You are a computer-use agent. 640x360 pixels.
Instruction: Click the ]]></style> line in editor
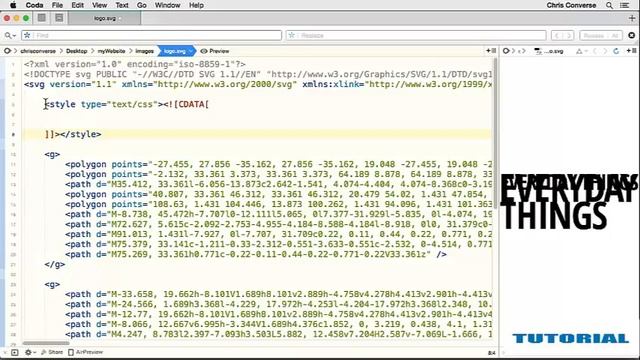coord(73,134)
